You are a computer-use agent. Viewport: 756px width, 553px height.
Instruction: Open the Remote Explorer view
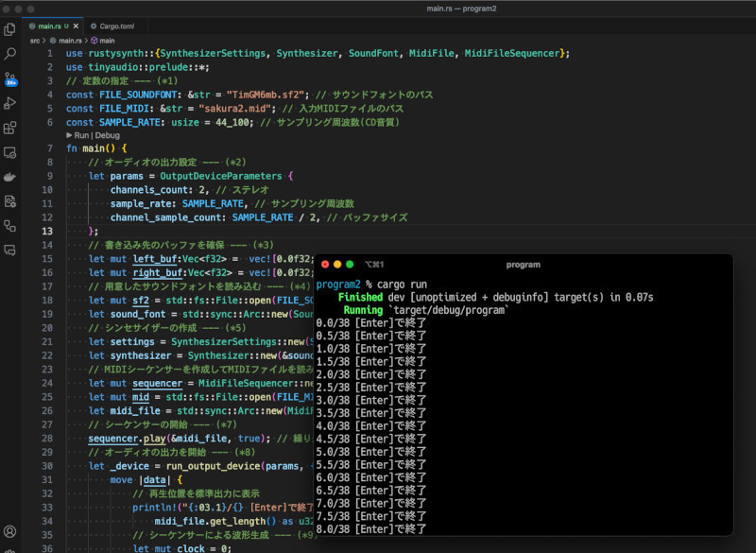(10, 152)
